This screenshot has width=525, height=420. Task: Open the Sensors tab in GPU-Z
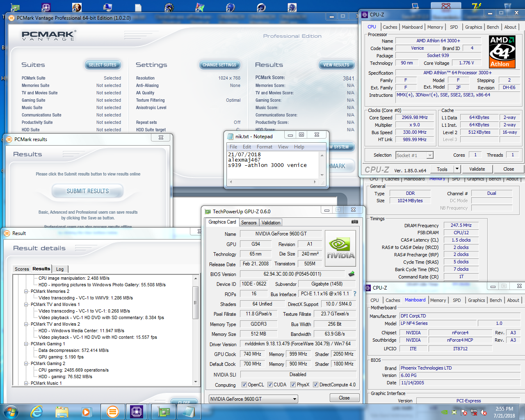[x=249, y=223]
